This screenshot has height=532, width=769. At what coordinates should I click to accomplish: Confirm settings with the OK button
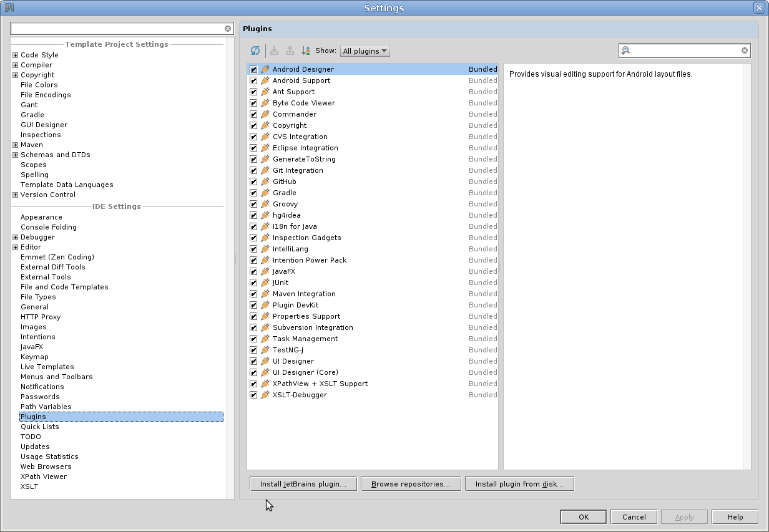pyautogui.click(x=584, y=516)
